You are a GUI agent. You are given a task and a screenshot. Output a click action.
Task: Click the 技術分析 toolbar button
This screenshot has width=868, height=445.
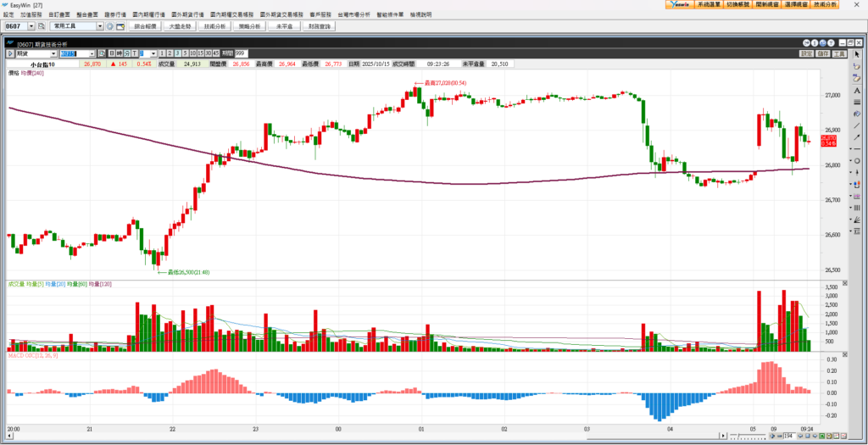pyautogui.click(x=215, y=26)
